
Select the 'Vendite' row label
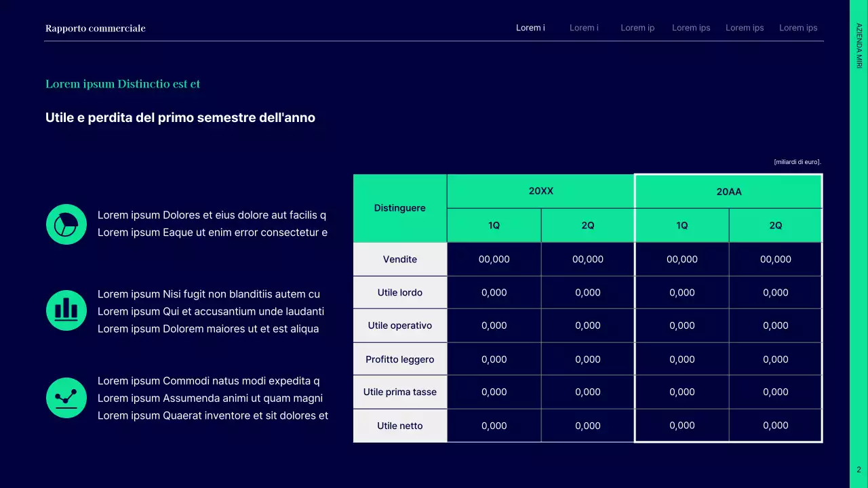[400, 260]
